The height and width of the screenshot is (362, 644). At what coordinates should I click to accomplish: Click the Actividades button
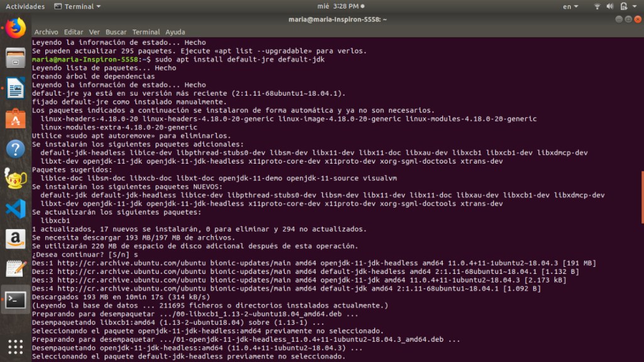pyautogui.click(x=25, y=6)
